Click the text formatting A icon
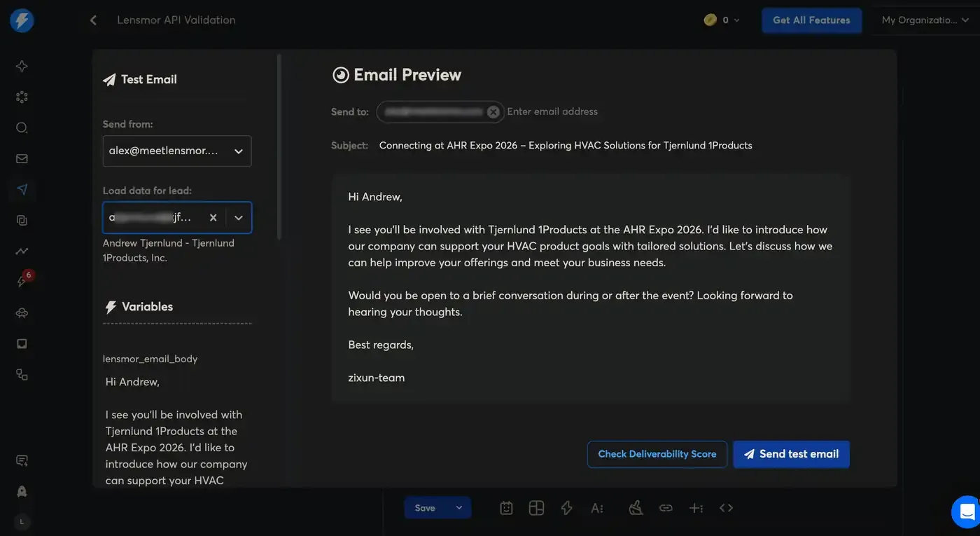The width and height of the screenshot is (980, 536). (x=597, y=508)
